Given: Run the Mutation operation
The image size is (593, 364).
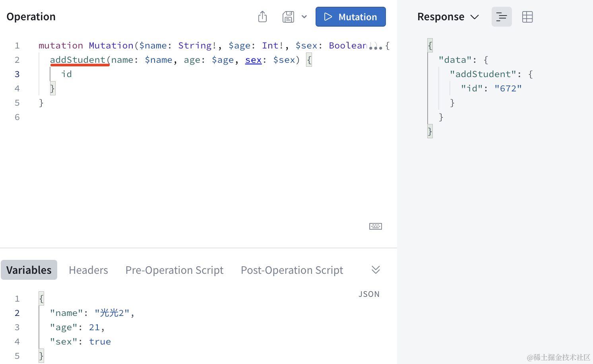Looking at the screenshot, I should click(x=350, y=17).
